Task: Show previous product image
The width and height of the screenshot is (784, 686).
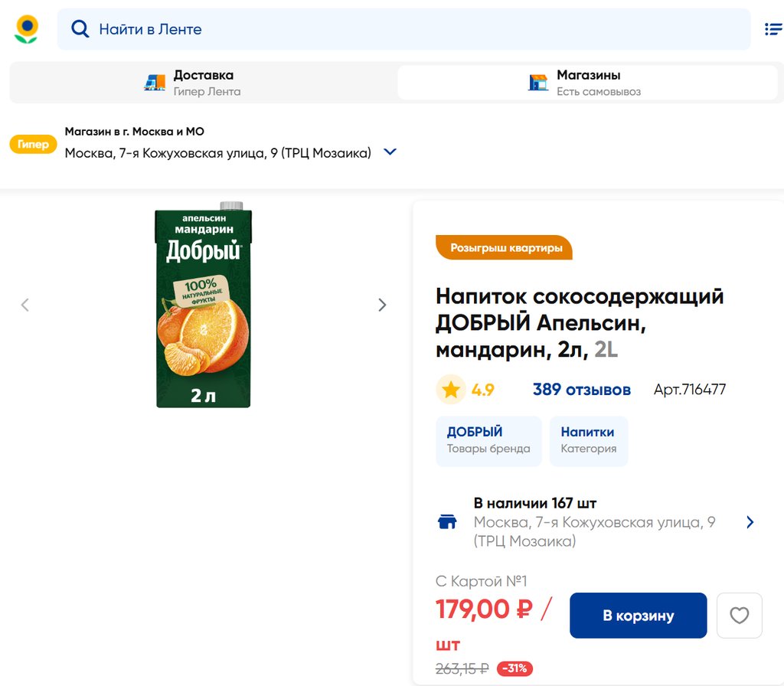Action: 24,305
